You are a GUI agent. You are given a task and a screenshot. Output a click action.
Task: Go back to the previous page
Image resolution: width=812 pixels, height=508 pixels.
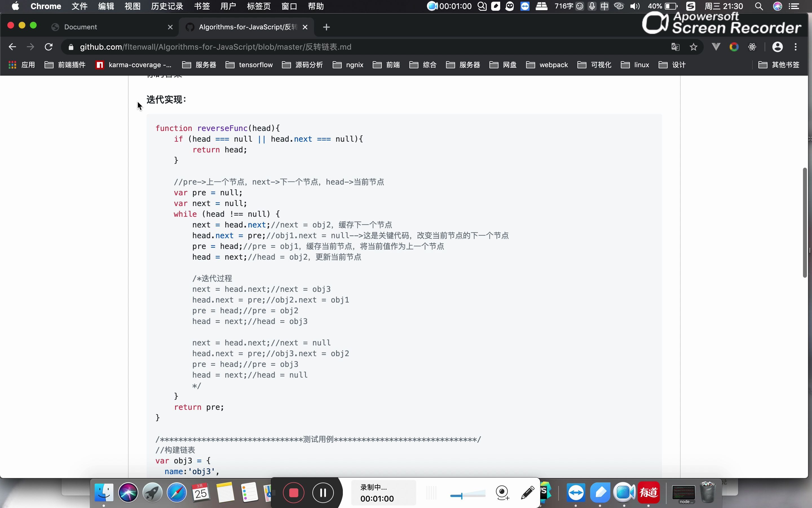(12, 47)
